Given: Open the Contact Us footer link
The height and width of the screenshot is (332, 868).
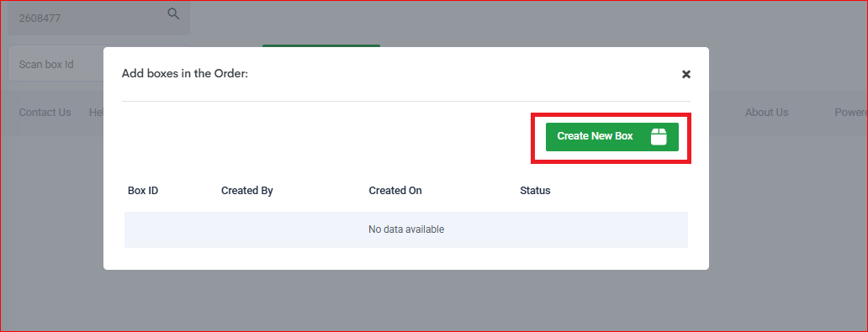Looking at the screenshot, I should pos(45,113).
